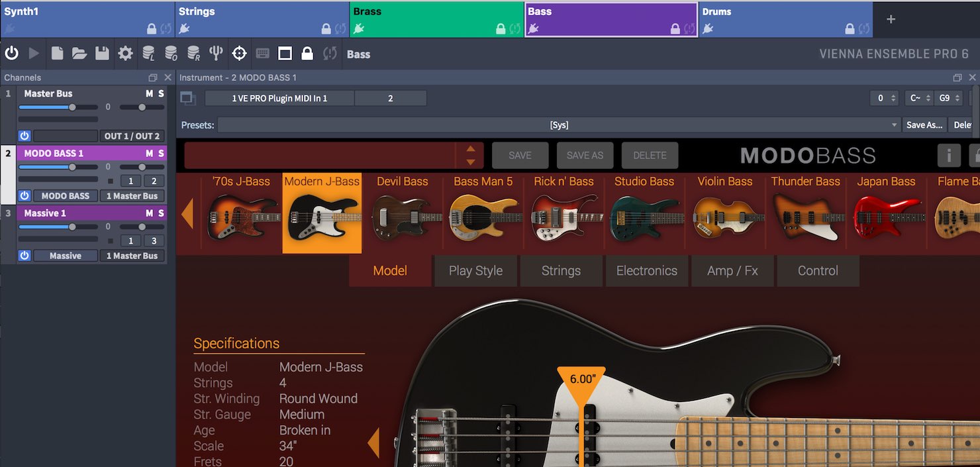Screen dimensions: 980x467
Task: Toggle the lock icon on the Synth1 tab
Action: [151, 29]
